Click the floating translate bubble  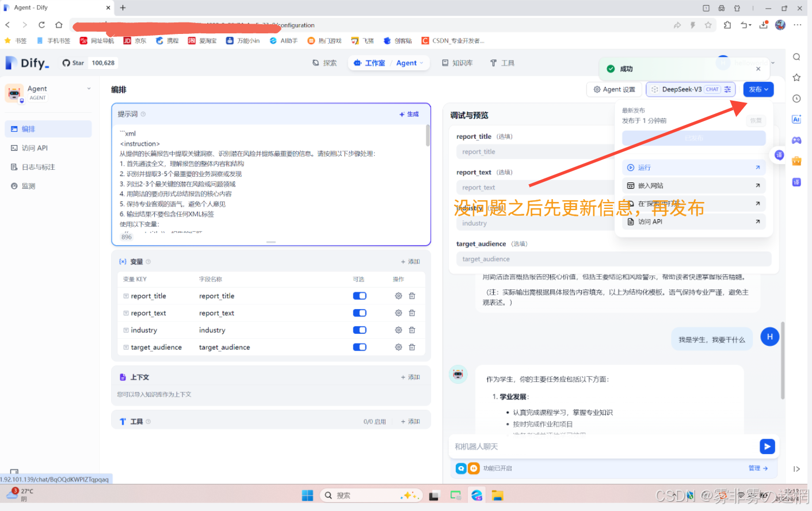779,155
